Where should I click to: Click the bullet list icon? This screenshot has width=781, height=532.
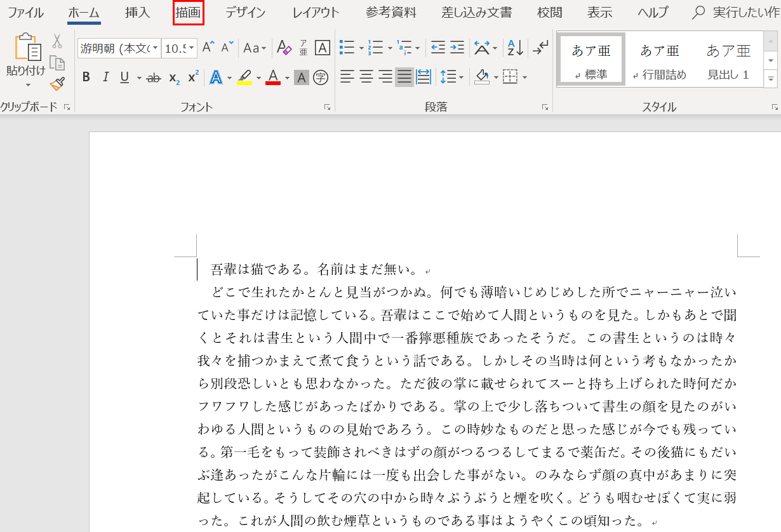[x=347, y=48]
